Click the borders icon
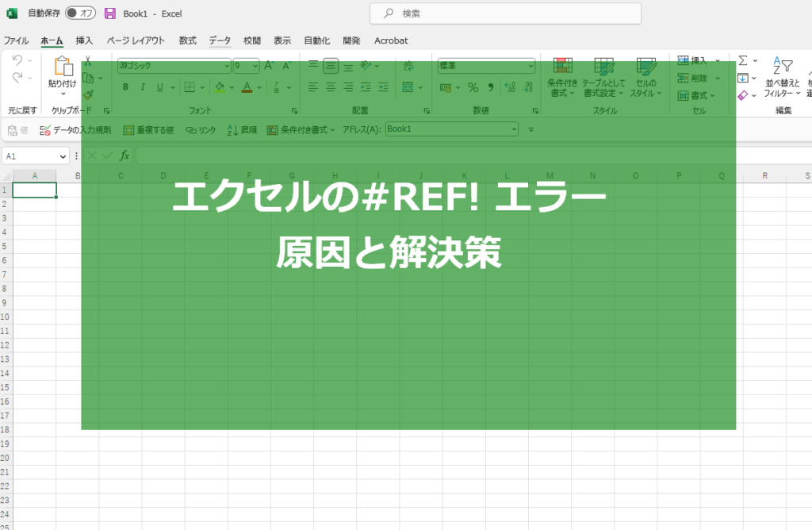The image size is (812, 530). tap(190, 87)
